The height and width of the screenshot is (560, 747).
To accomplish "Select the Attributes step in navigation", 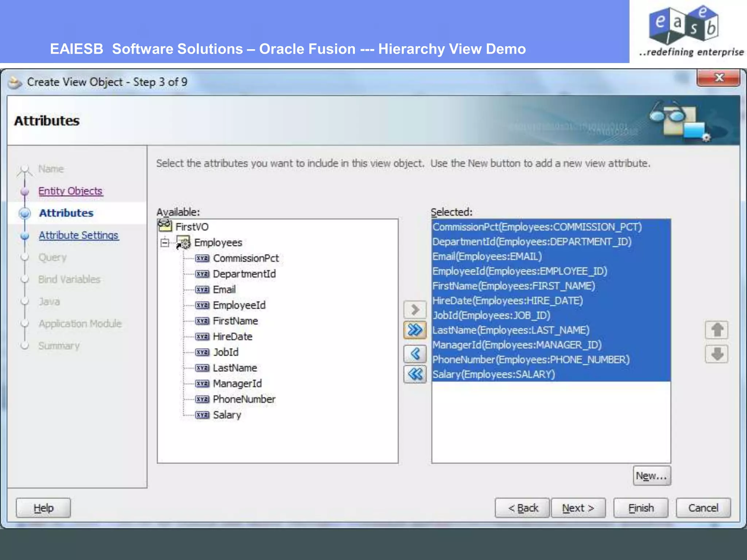I will point(66,213).
